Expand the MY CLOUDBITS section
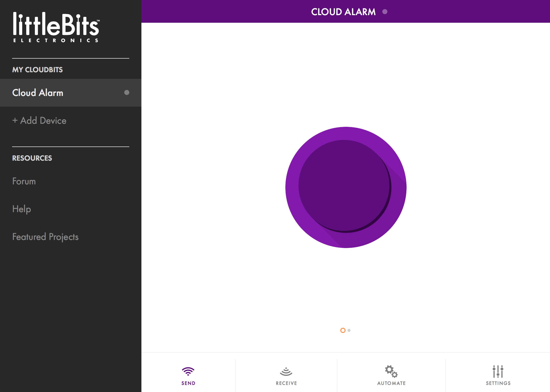Image resolution: width=550 pixels, height=392 pixels. click(x=37, y=69)
